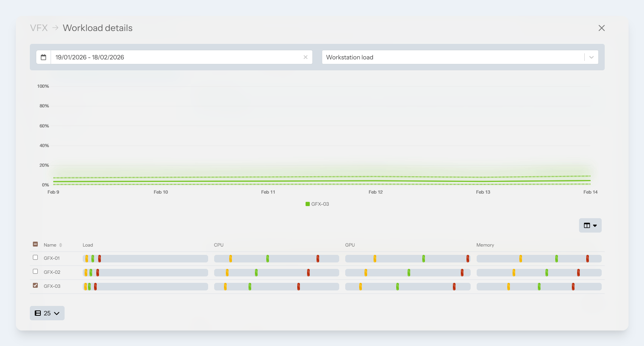Click the Memory column header
644x346 pixels.
point(485,245)
